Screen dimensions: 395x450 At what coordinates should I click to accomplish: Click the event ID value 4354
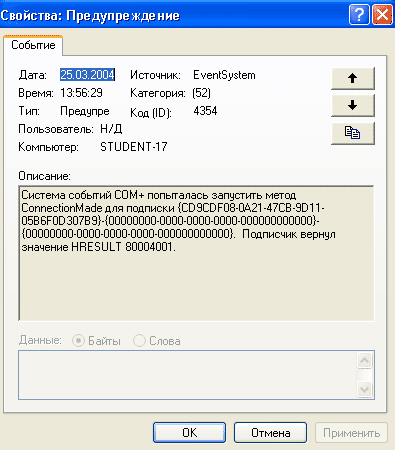(205, 111)
